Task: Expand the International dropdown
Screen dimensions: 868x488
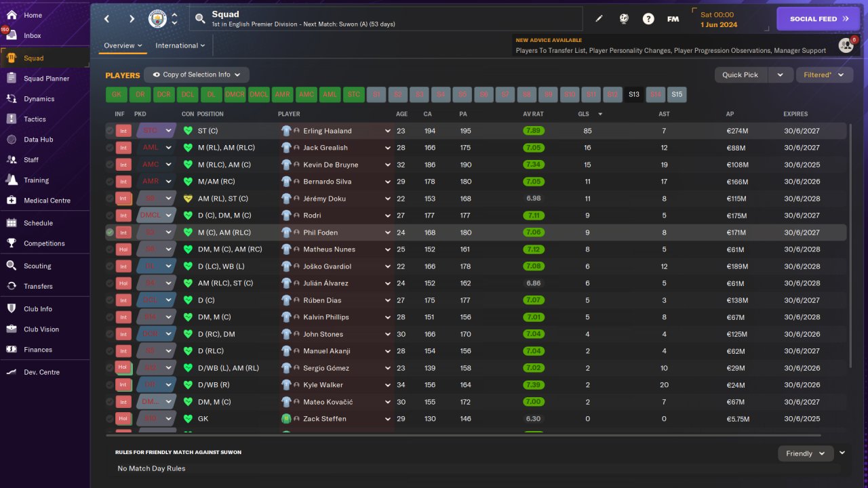Action: 180,45
